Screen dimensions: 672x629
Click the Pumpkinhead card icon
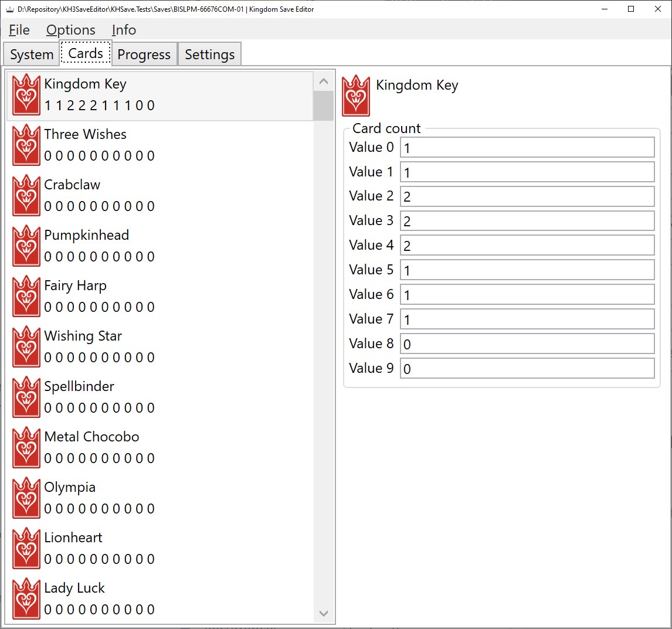[x=26, y=246]
